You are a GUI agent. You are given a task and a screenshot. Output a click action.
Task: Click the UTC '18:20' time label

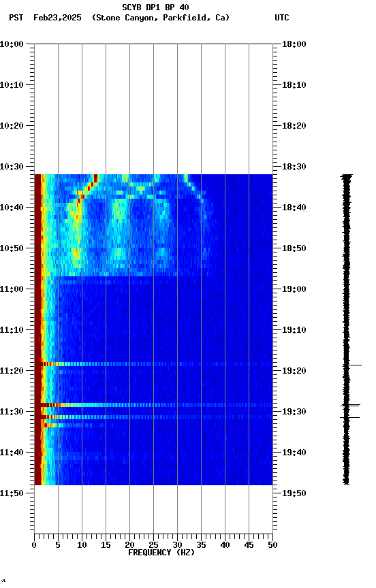294,126
